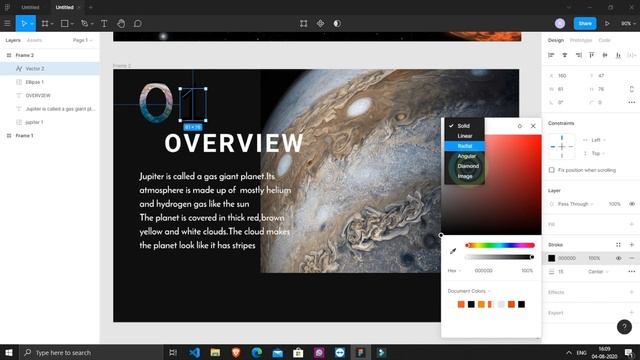Click the Align Top icon
Viewport: 640px width, 360px height.
click(x=591, y=55)
